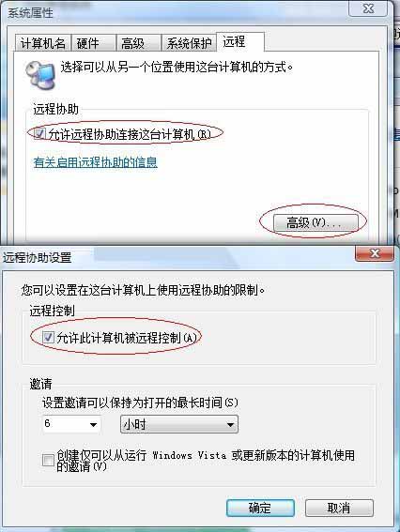The height and width of the screenshot is (532, 400).
Task: Enable Windows Vista only invitation checkbox
Action: 48,460
